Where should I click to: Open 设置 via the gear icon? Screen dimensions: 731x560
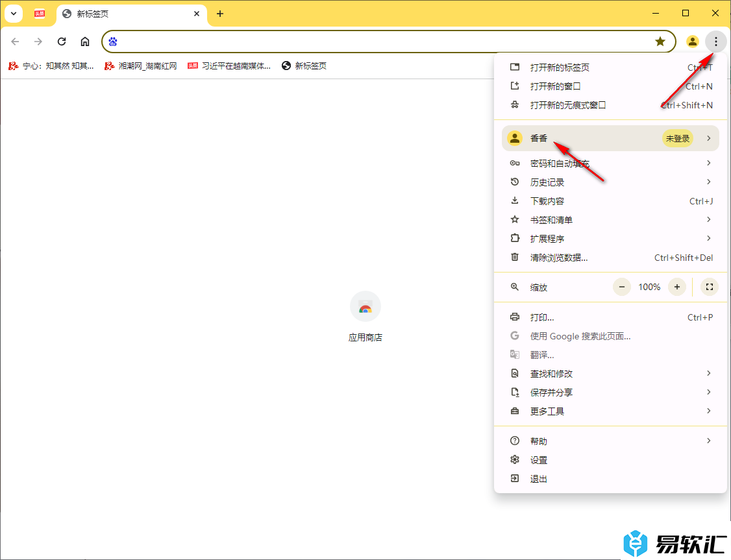pos(515,460)
